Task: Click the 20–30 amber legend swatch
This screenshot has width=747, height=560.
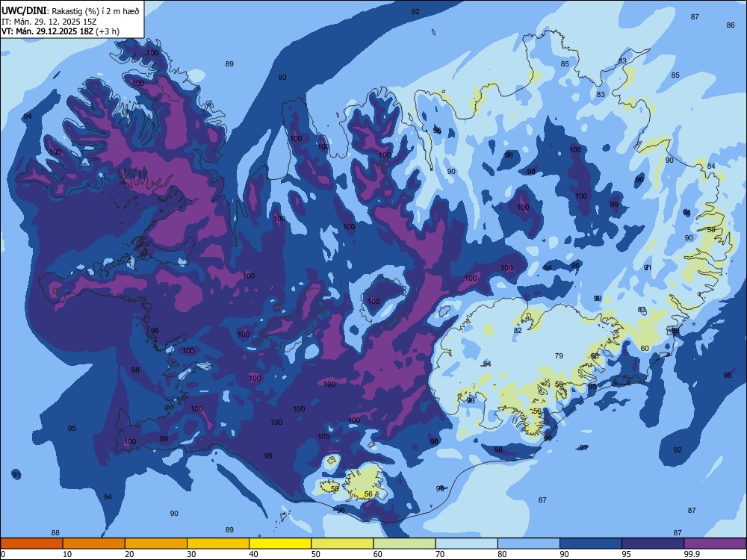Action: click(156, 544)
